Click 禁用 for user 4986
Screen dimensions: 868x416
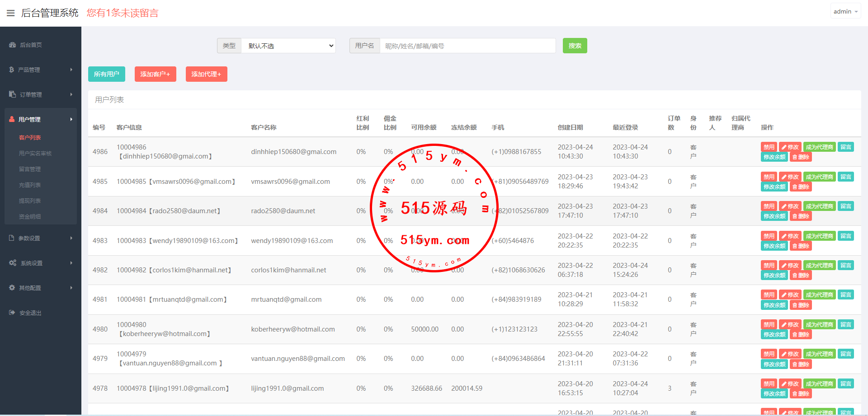tap(769, 147)
